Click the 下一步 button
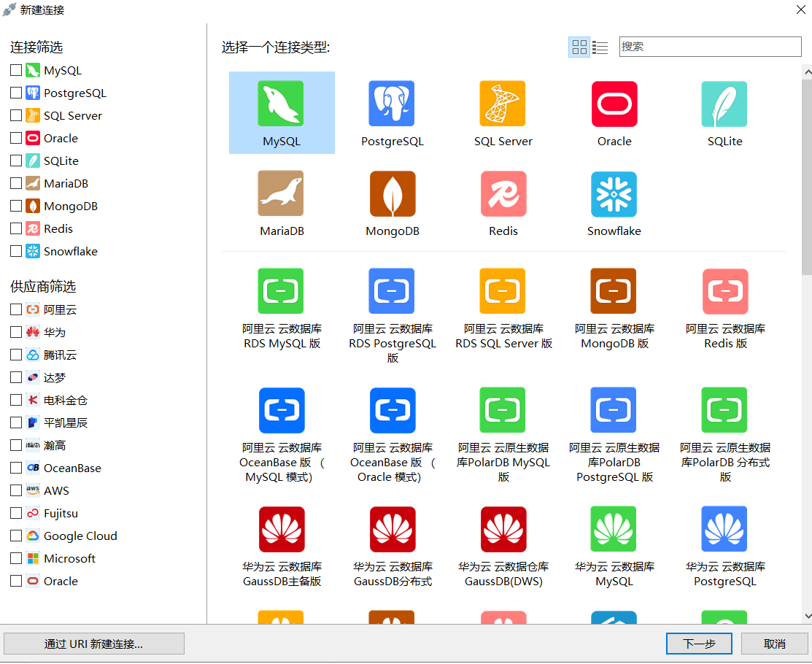Screen dimensions: 812x664 [698, 644]
